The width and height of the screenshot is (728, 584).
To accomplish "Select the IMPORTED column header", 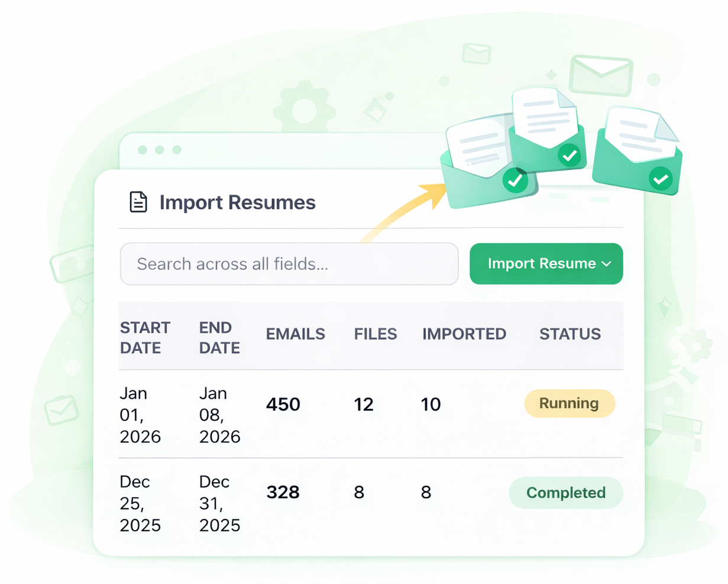I will (464, 334).
